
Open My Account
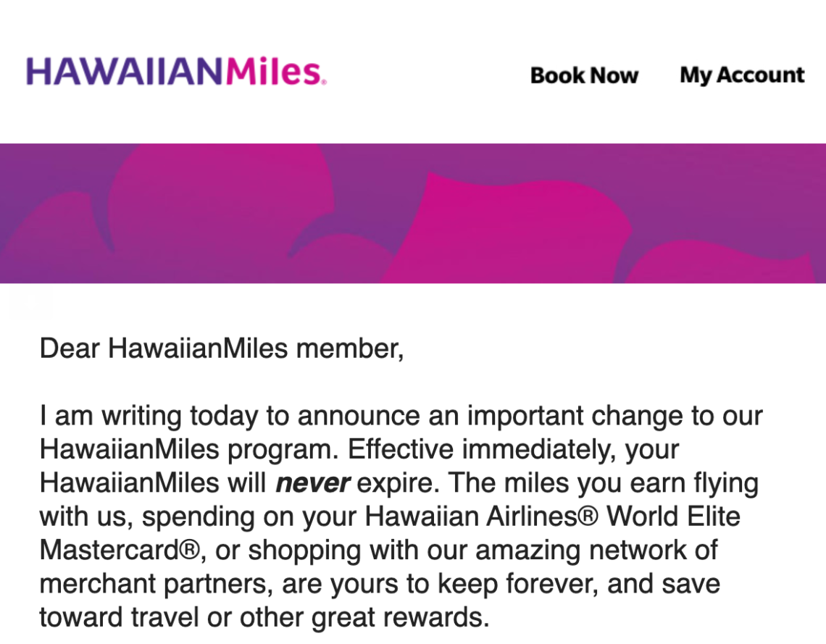[741, 75]
